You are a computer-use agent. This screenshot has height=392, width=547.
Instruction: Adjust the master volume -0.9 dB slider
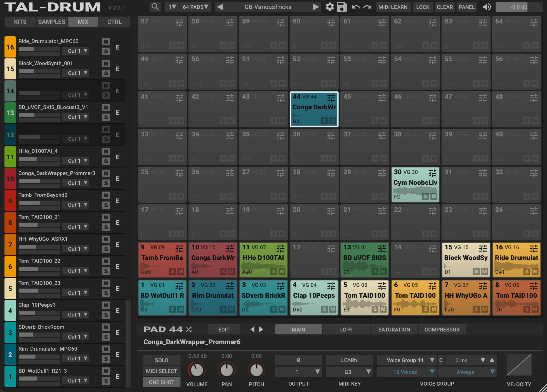coord(519,7)
